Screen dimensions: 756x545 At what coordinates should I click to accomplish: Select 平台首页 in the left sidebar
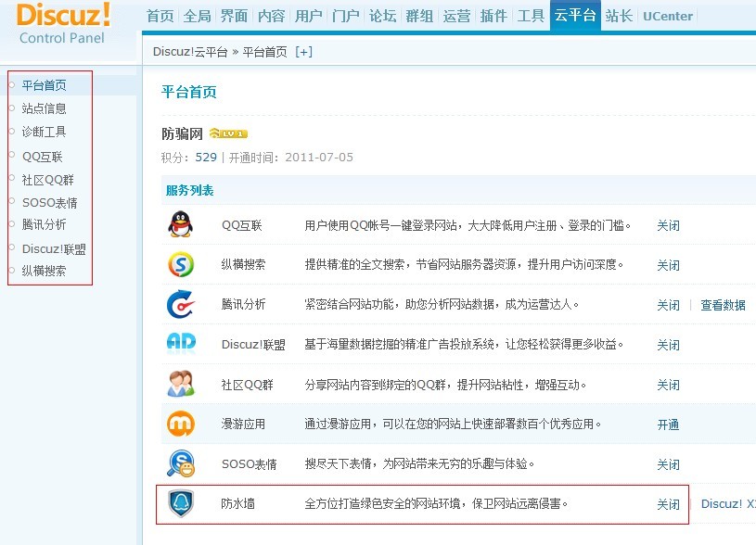(x=45, y=85)
